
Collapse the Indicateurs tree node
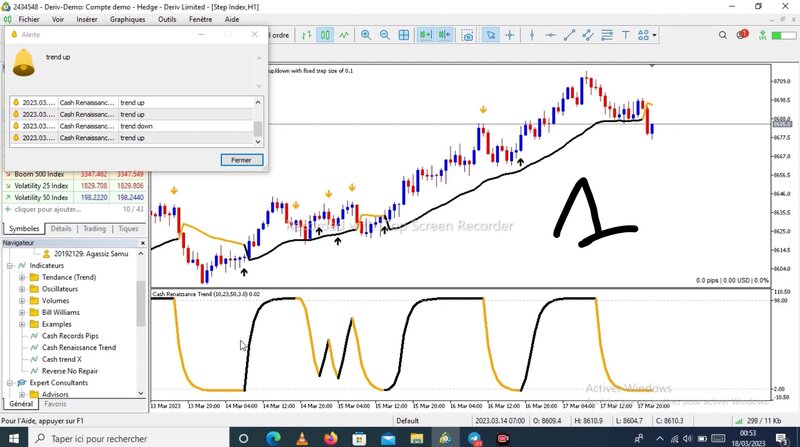coord(10,266)
